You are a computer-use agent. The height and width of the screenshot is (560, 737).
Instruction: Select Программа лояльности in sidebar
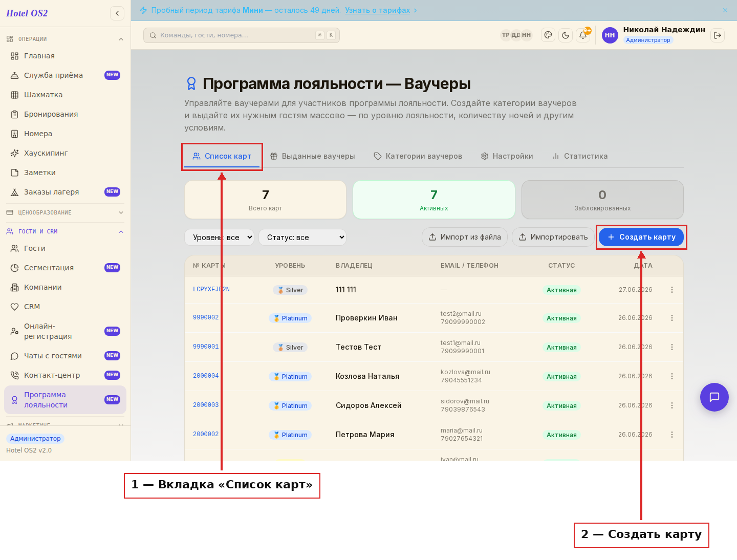pyautogui.click(x=65, y=400)
